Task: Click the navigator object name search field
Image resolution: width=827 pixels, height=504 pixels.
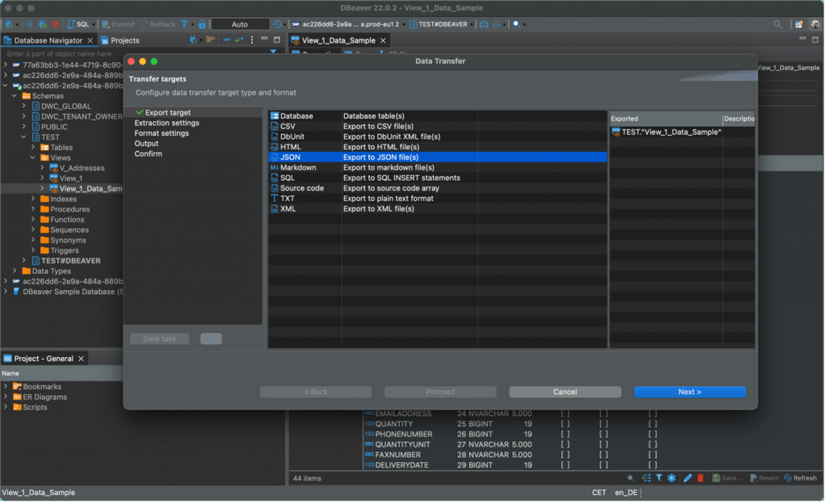Action: [135, 54]
